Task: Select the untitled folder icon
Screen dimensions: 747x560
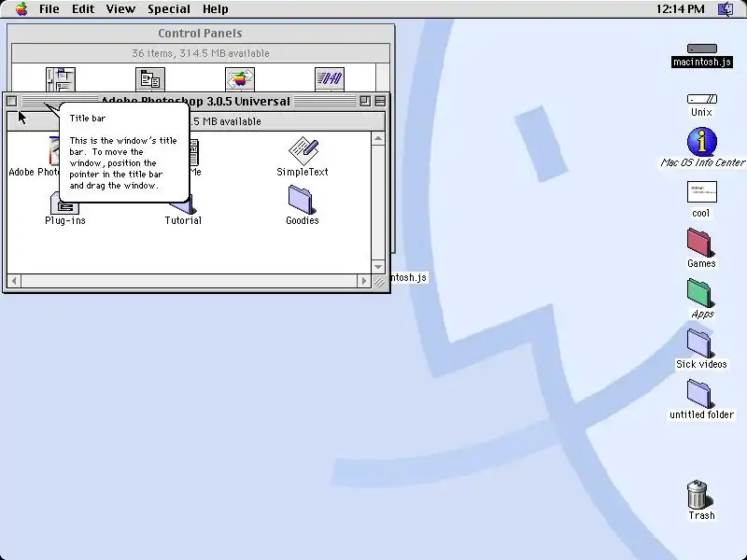Action: 699,394
